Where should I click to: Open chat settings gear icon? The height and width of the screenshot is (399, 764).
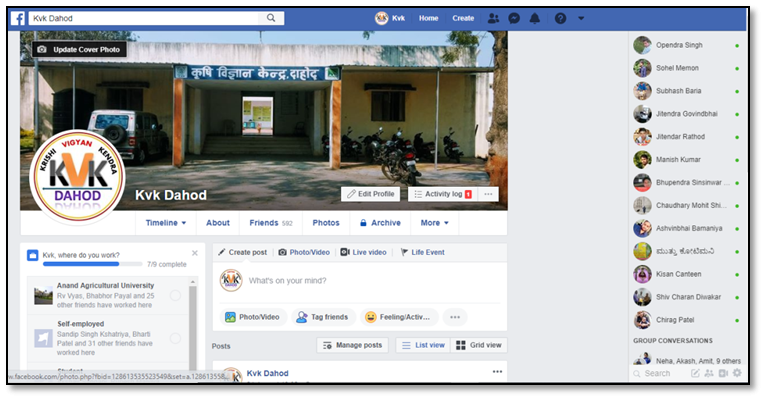(737, 373)
